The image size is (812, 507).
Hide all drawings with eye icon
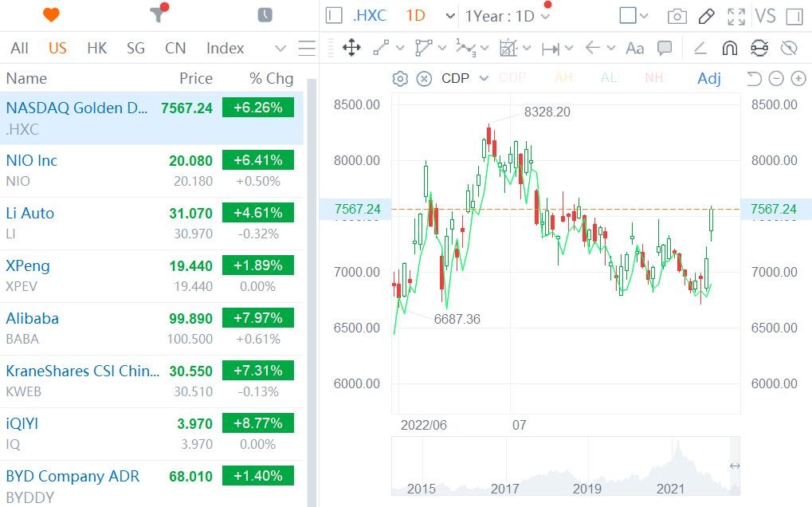(x=789, y=48)
